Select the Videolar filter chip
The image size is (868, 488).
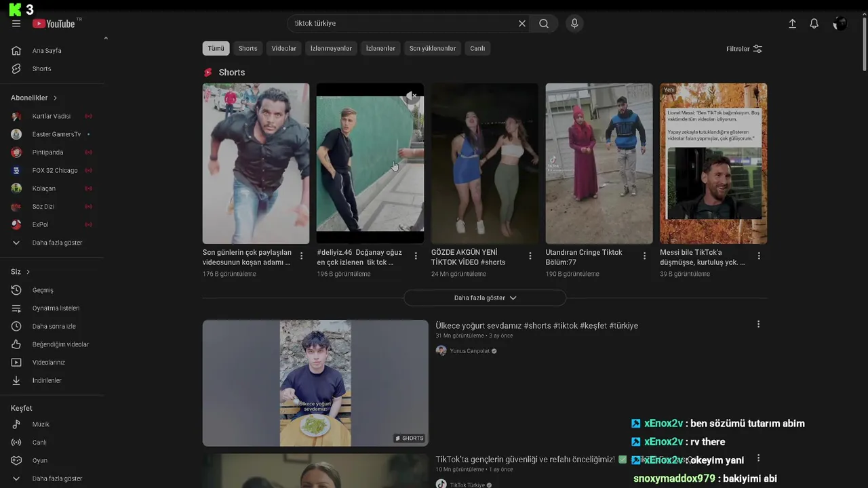[283, 49]
